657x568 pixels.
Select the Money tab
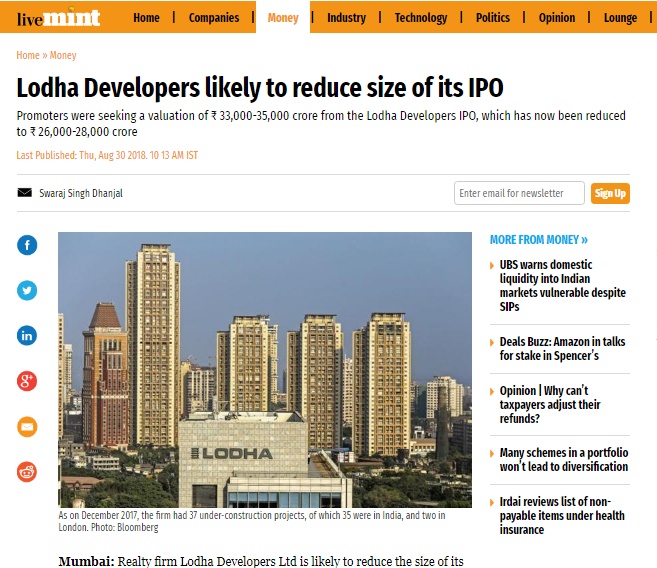point(283,18)
